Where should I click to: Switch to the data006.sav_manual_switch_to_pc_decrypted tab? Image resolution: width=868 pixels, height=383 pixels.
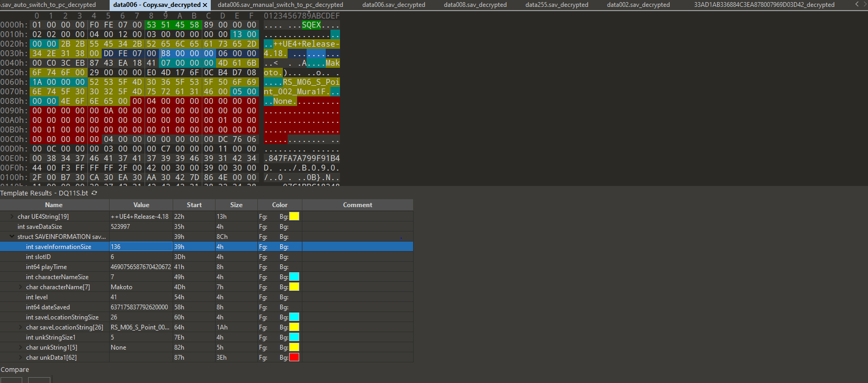click(280, 5)
